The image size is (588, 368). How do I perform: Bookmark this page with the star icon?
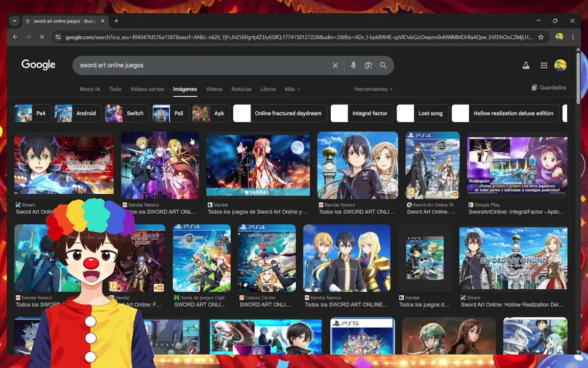pyautogui.click(x=541, y=37)
